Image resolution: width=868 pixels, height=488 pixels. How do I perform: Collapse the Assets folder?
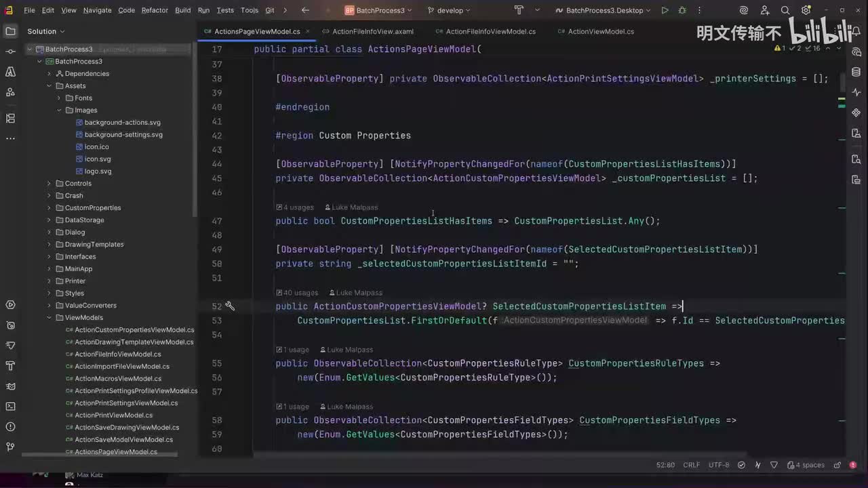click(x=50, y=86)
